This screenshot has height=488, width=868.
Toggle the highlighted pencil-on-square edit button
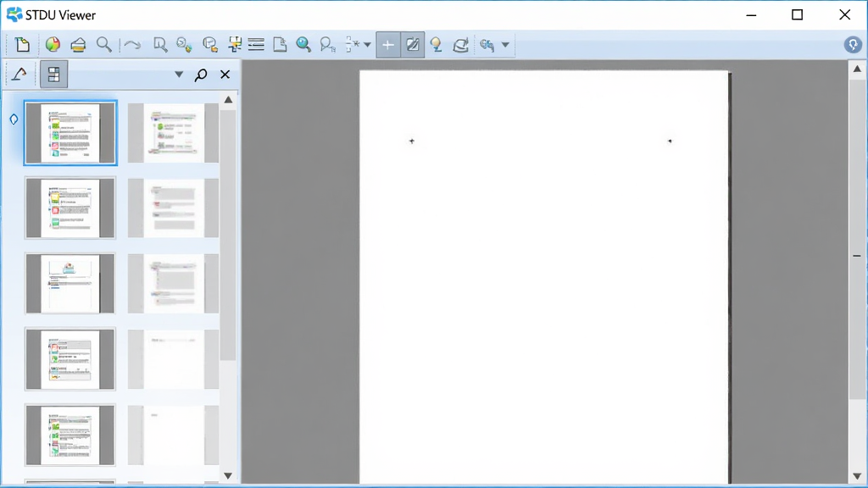(x=413, y=45)
